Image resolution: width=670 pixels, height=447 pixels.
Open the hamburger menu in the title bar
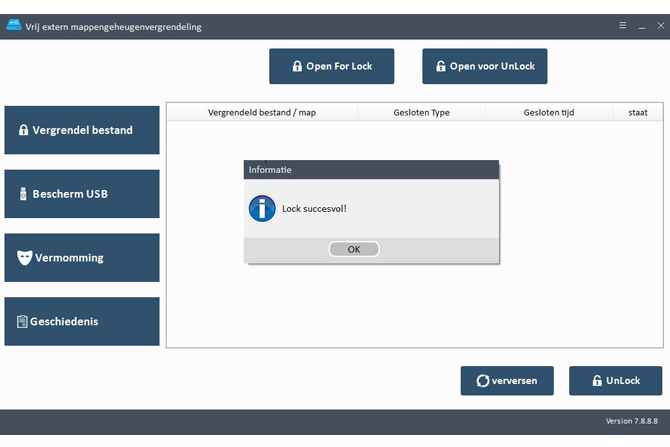623,26
